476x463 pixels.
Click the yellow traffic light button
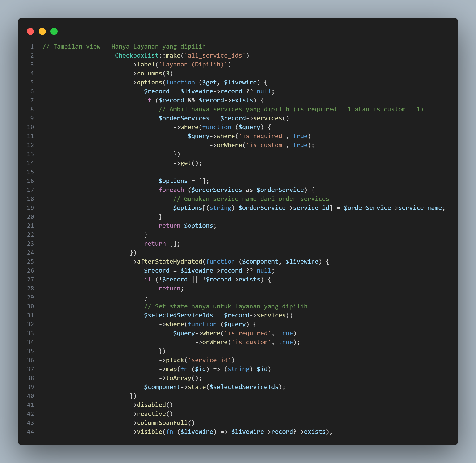(x=42, y=31)
